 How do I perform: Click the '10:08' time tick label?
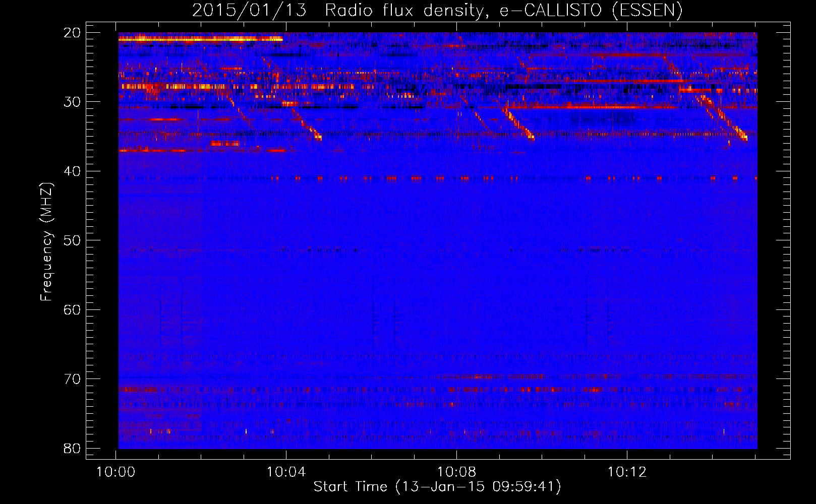(x=456, y=472)
